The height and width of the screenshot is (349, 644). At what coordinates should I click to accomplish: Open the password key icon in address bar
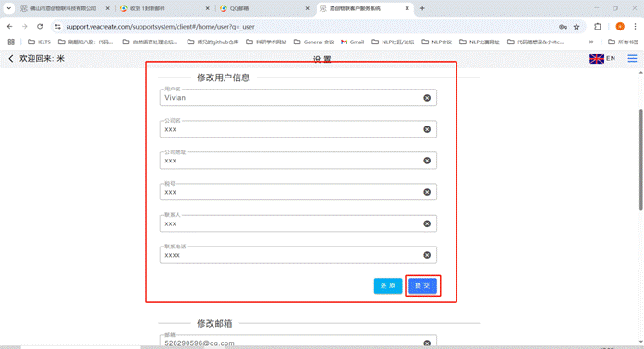point(563,27)
